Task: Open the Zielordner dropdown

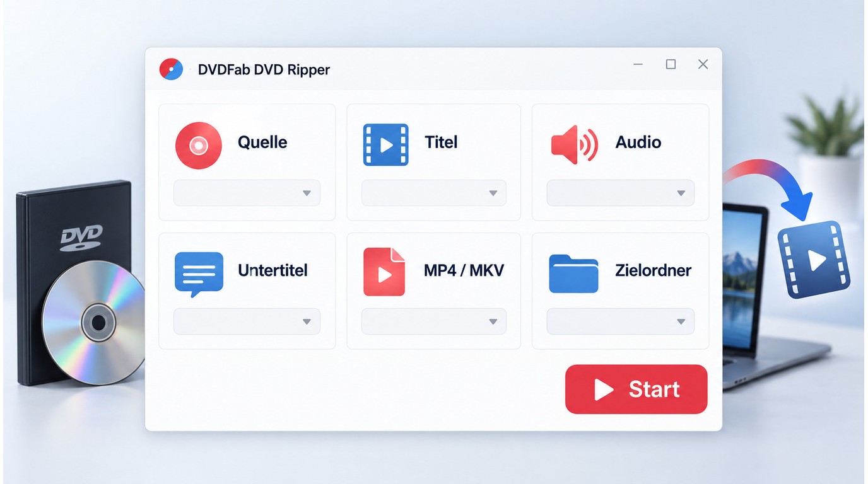Action: point(620,321)
